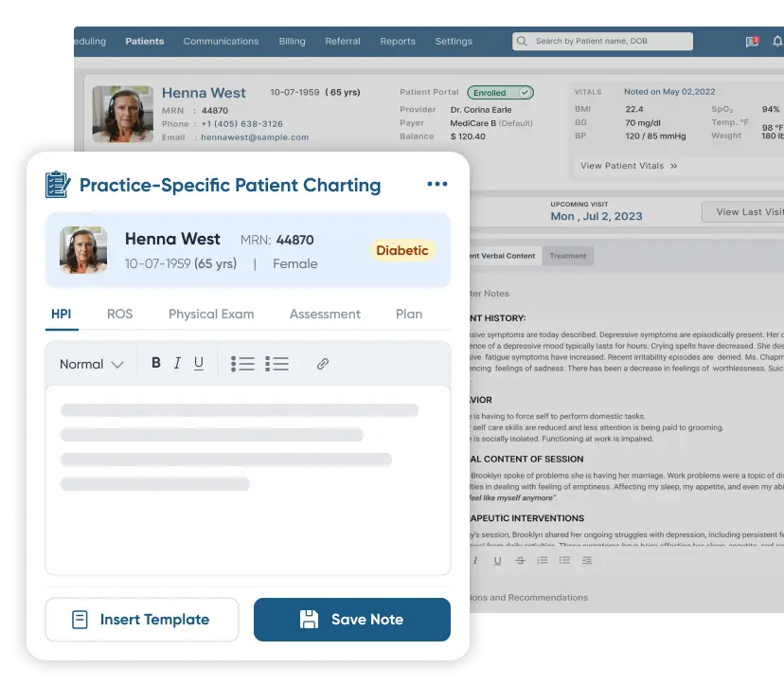Open Settings in the top navigation
Screen dimensions: 784x686
click(x=454, y=41)
